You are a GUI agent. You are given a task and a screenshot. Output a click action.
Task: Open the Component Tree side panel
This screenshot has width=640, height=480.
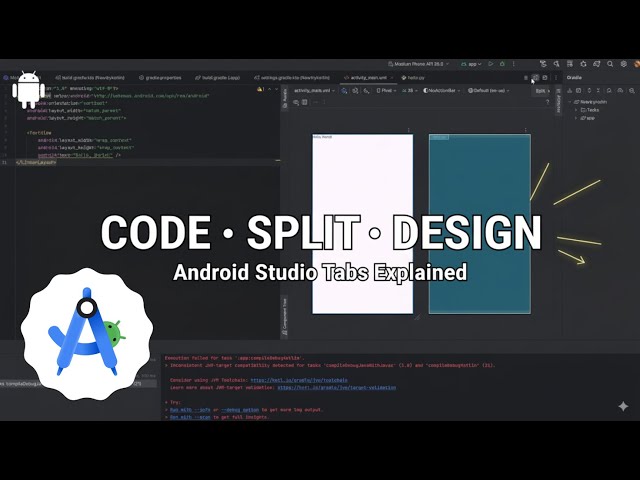point(285,316)
